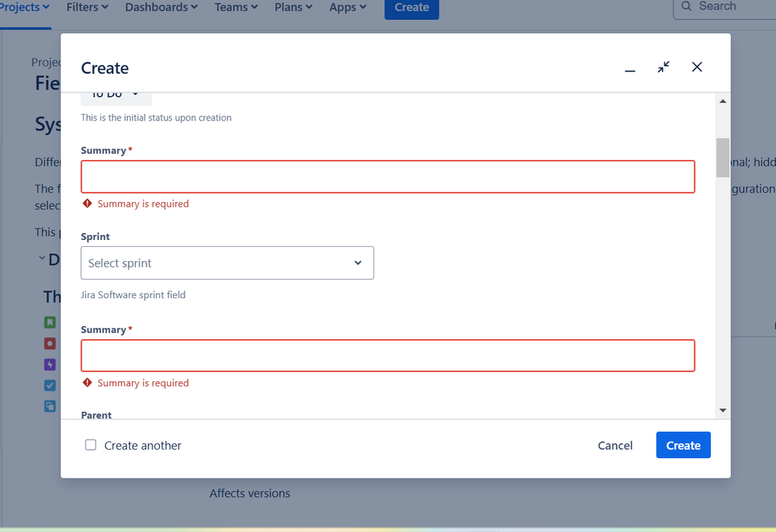Collapse the section chevron behind dialog
Image resolution: width=776 pixels, height=532 pixels.
pos(42,258)
